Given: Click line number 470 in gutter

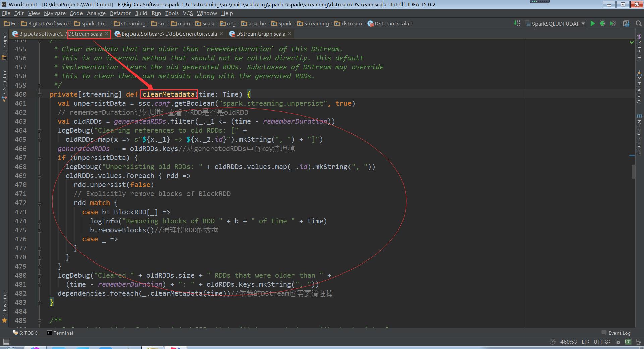Looking at the screenshot, I should click(x=20, y=185).
